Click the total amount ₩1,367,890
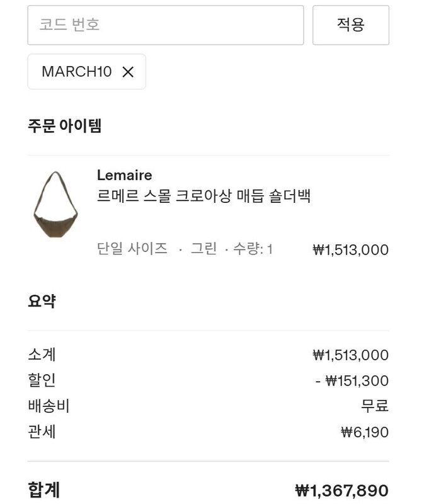The width and height of the screenshot is (429, 504). point(341,490)
